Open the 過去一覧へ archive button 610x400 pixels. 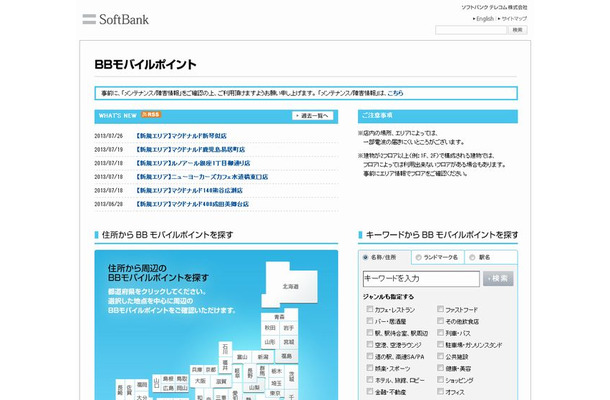click(312, 116)
